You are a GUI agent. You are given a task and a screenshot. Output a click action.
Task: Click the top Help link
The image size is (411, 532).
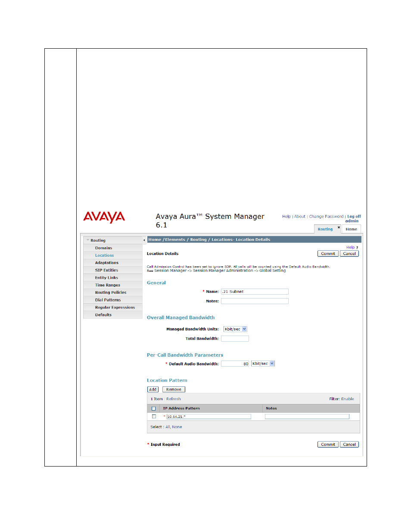[x=286, y=217]
